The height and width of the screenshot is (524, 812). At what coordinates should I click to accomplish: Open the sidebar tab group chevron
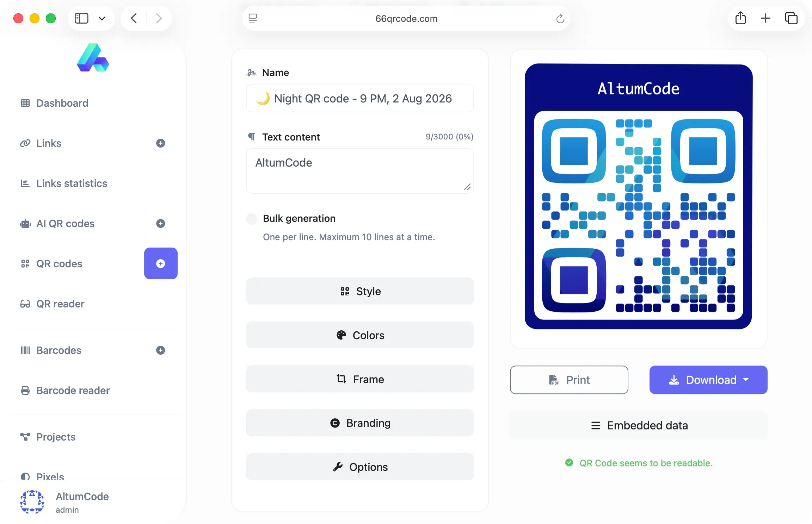coord(102,18)
